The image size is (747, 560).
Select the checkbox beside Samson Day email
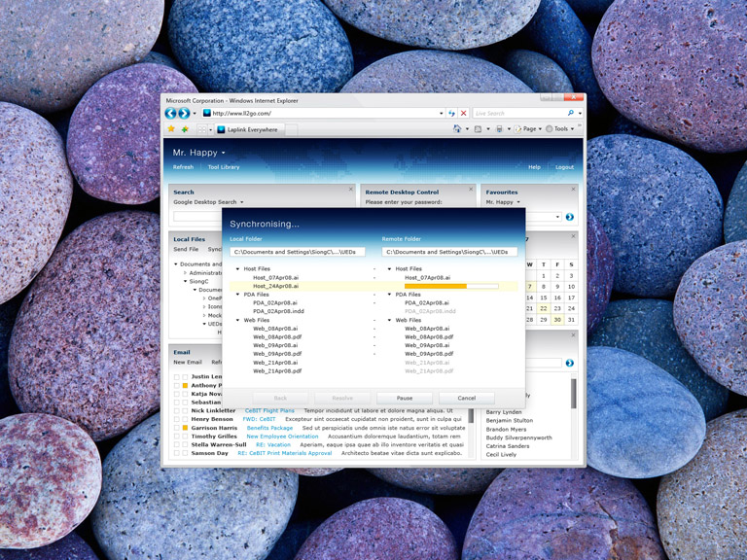point(176,453)
